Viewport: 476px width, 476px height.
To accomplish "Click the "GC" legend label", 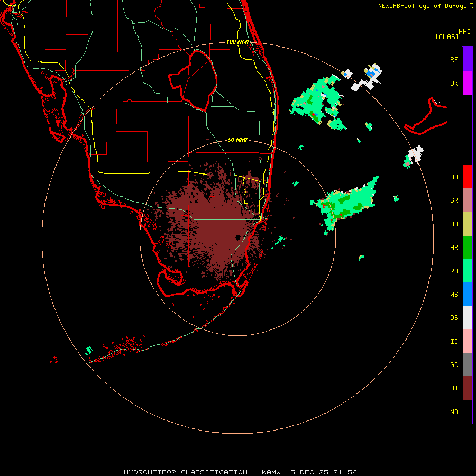I will 454,365.
